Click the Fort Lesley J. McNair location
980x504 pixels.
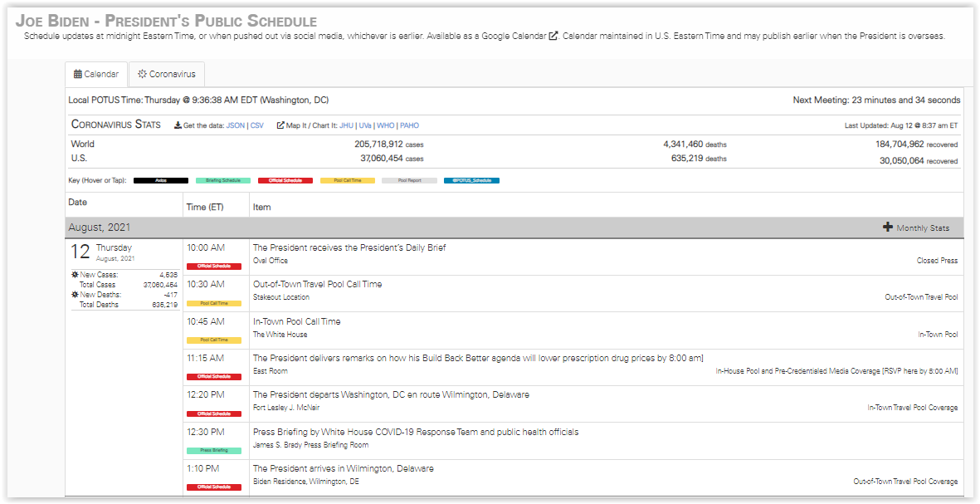[x=287, y=408]
